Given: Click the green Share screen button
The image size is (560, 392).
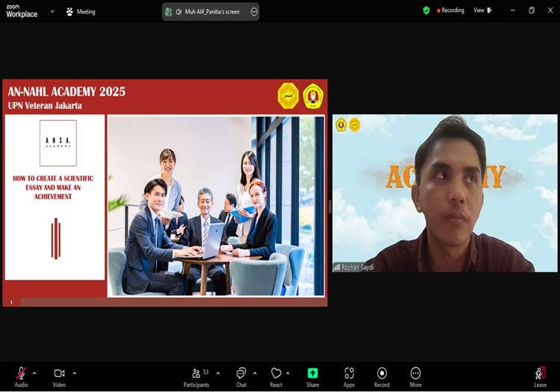Looking at the screenshot, I should coord(312,374).
